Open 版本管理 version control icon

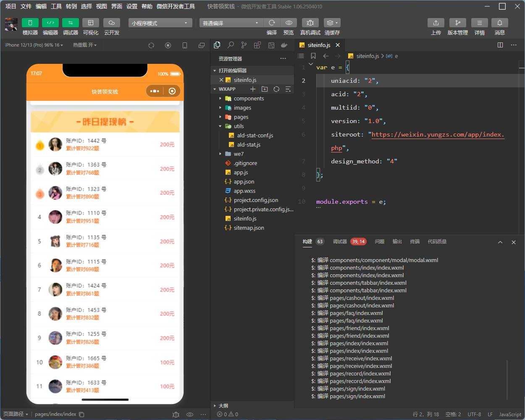pyautogui.click(x=458, y=23)
